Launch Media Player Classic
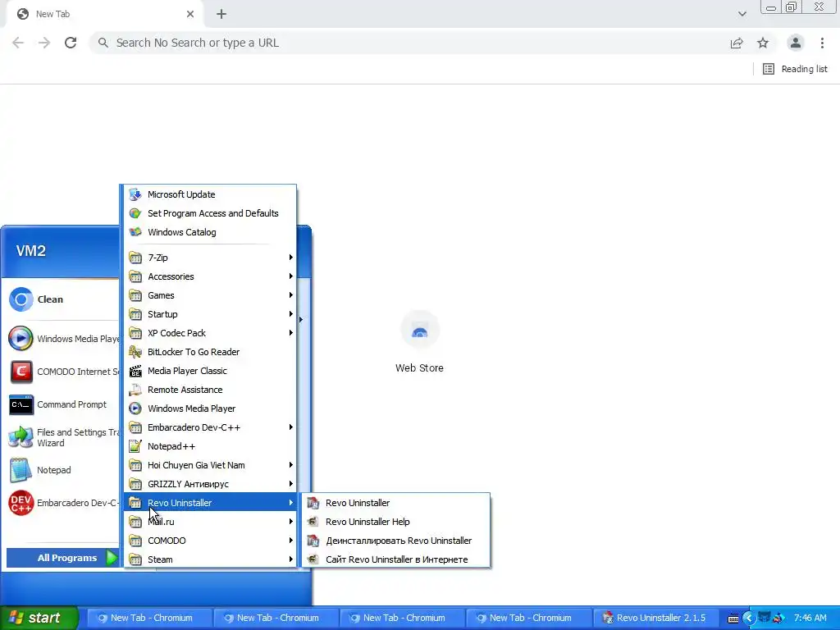Viewport: 840px width, 630px height. click(x=210, y=371)
